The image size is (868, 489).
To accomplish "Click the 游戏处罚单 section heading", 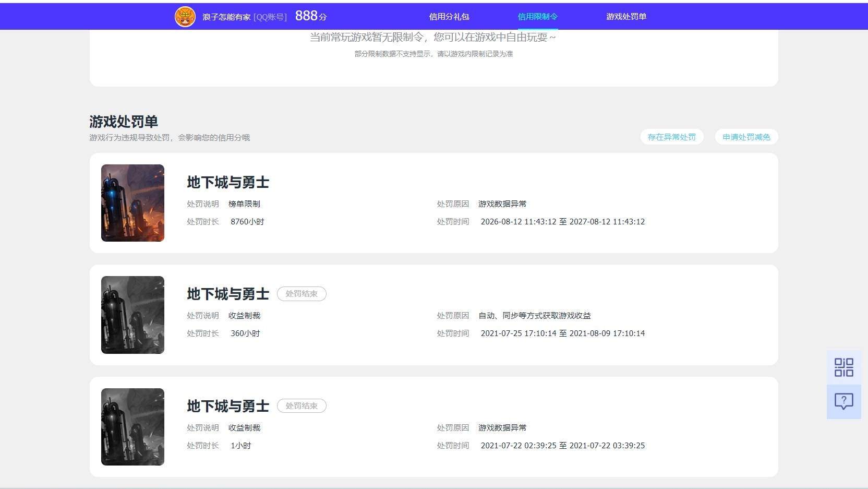I will (x=124, y=122).
